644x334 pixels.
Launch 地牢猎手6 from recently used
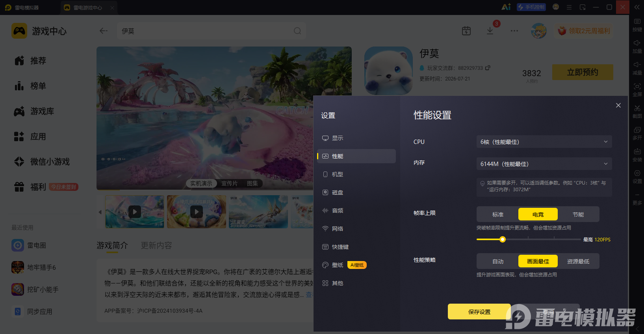point(33,267)
